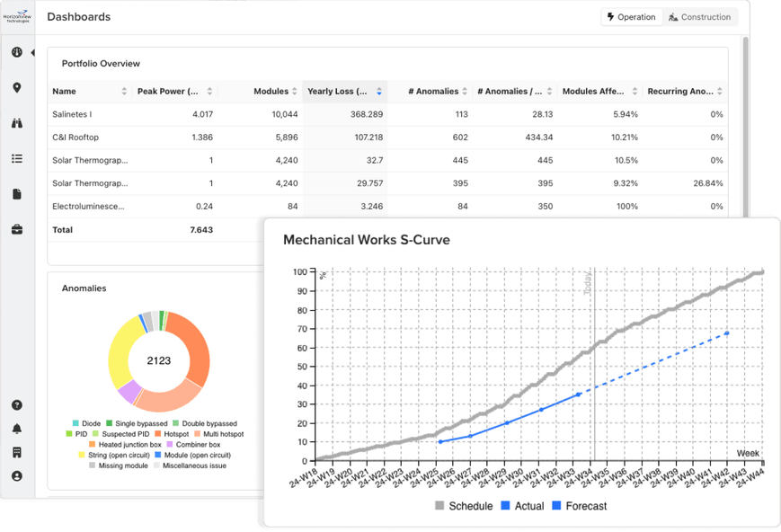The height and width of the screenshot is (532, 781).
Task: Click the user account profile icon
Action: (17, 476)
